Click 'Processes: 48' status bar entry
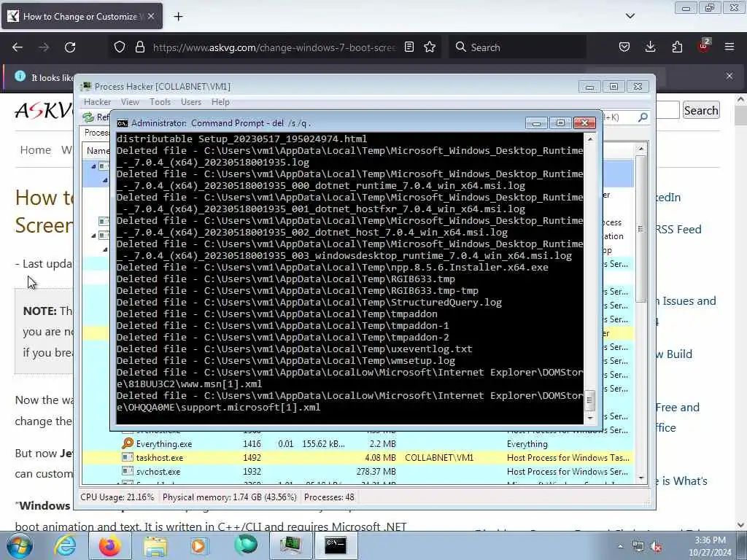Viewport: 747px width, 560px height. coord(329,497)
